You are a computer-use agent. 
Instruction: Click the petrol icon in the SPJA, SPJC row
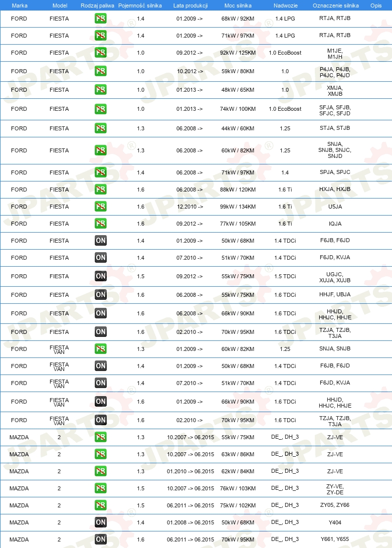(101, 172)
